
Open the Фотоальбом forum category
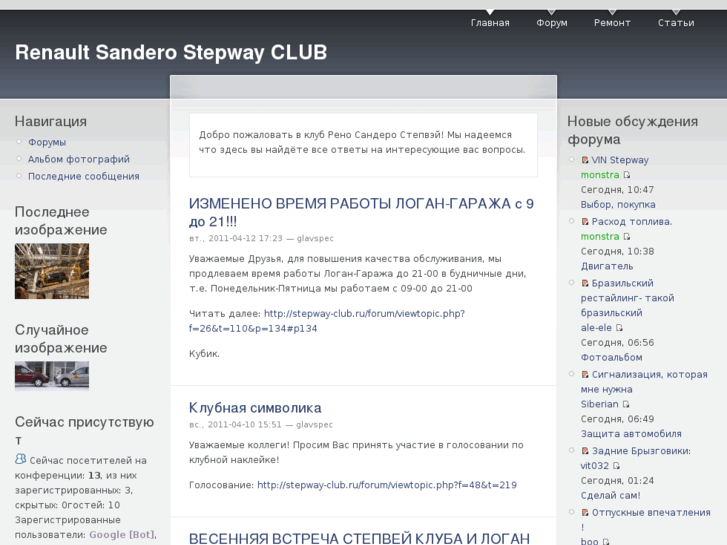tap(612, 357)
